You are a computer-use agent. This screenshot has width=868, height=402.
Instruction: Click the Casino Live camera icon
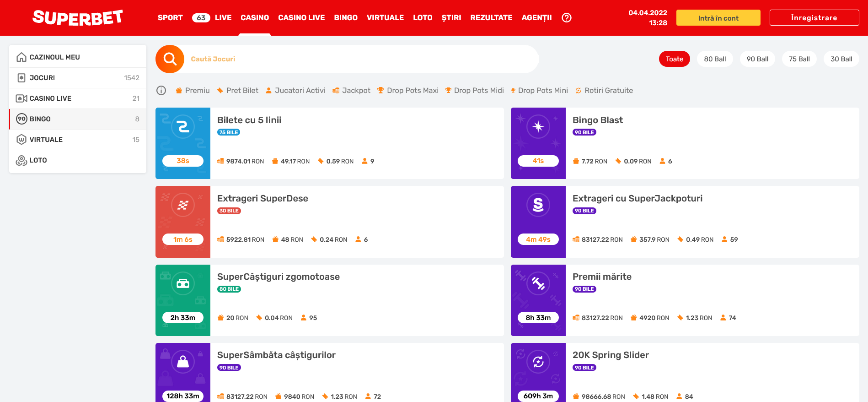pyautogui.click(x=21, y=98)
